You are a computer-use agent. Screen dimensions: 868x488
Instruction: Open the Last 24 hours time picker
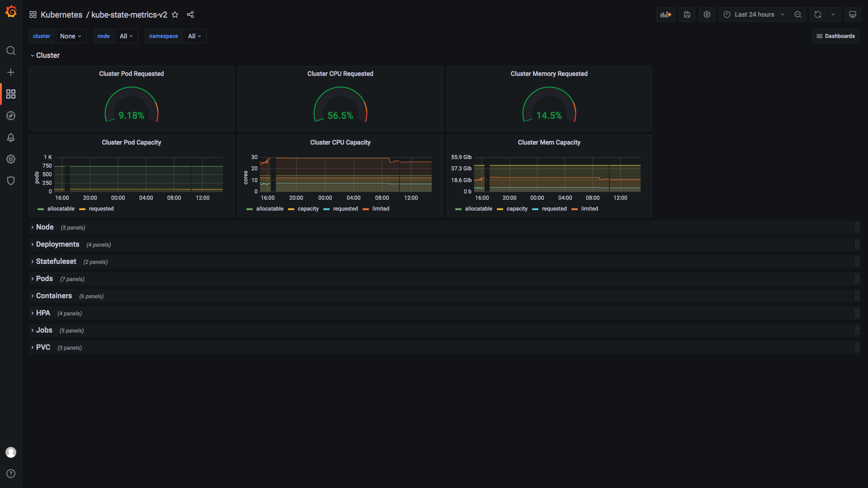click(x=754, y=14)
